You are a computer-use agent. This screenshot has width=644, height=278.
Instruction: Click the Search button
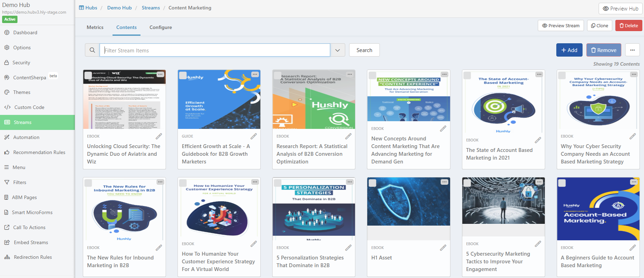point(364,50)
